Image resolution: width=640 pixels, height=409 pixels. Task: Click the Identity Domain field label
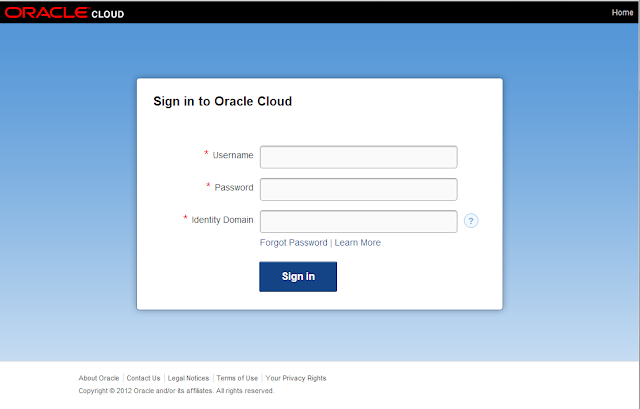[222, 220]
